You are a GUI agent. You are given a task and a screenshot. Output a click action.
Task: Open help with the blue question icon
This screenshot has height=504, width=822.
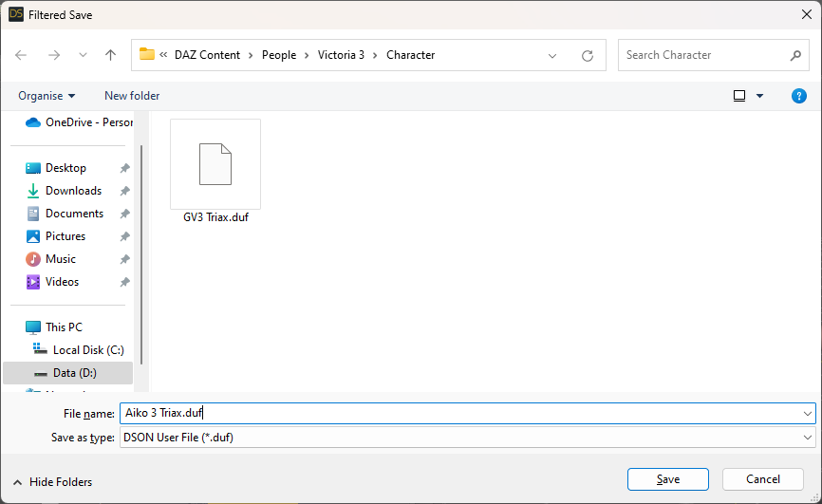tap(799, 96)
